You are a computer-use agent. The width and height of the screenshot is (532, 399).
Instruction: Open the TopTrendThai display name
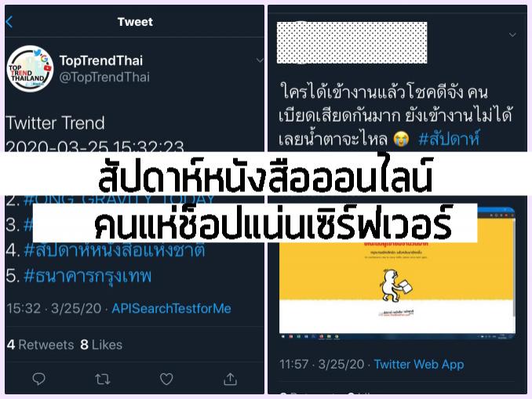(101, 60)
